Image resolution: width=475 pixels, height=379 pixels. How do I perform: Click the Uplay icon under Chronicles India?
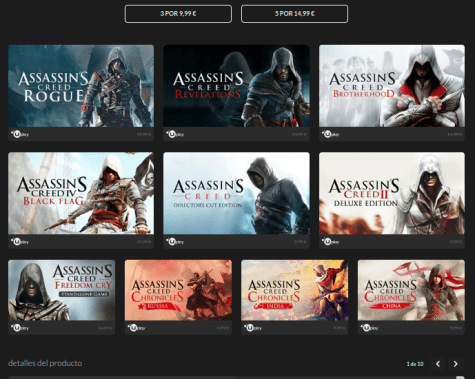253,328
